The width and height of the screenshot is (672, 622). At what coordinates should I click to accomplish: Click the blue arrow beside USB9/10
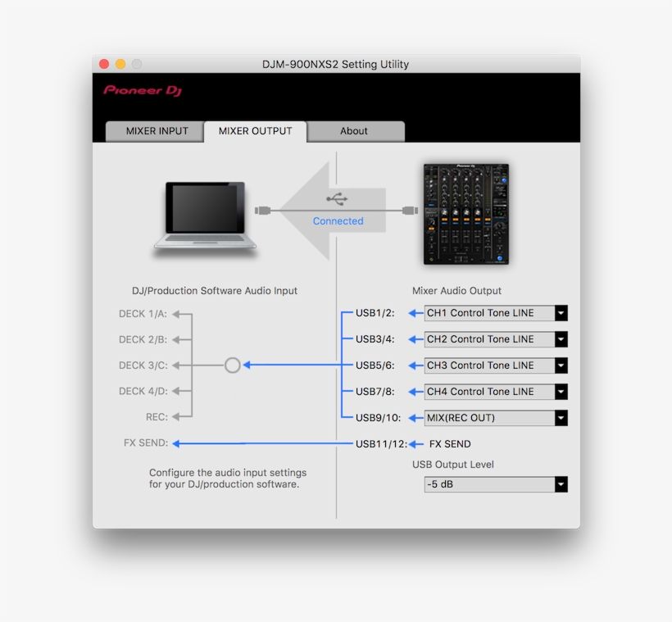pos(415,418)
